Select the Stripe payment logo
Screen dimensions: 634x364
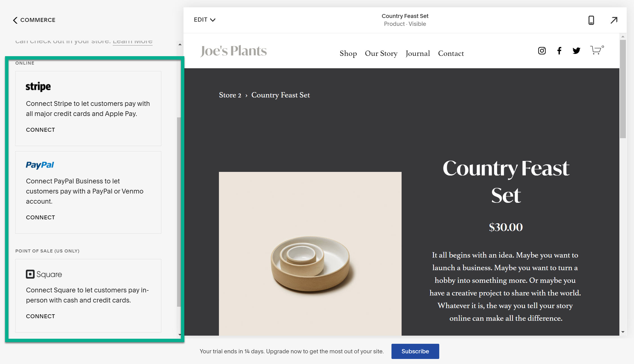pos(38,87)
